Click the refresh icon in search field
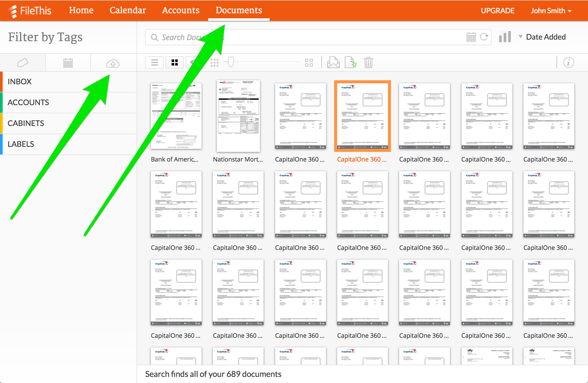588x383 pixels. [x=484, y=37]
